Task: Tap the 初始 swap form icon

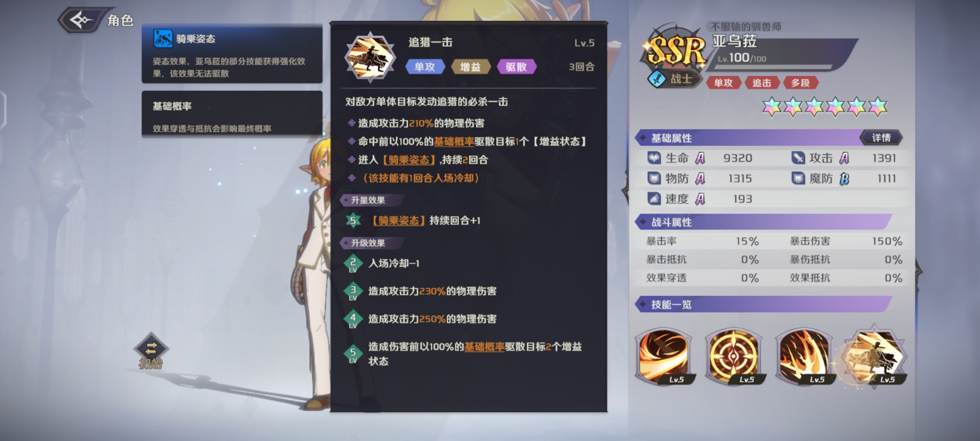Action: pos(151,351)
